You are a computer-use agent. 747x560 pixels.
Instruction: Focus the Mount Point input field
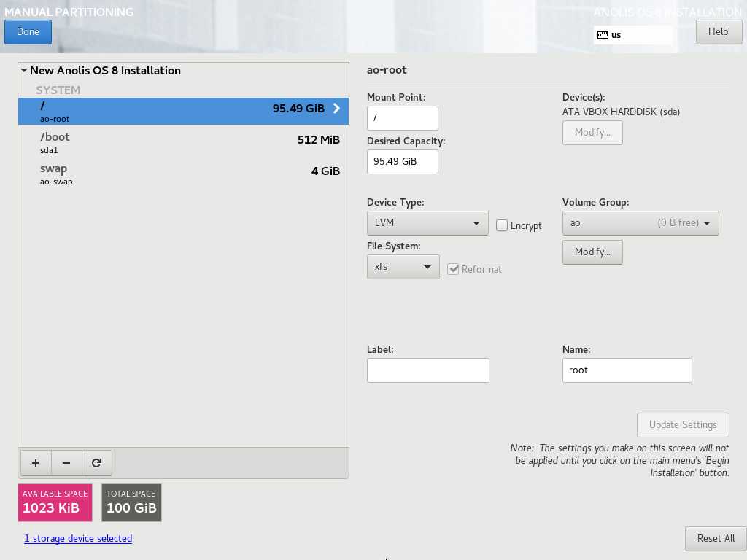pos(403,117)
